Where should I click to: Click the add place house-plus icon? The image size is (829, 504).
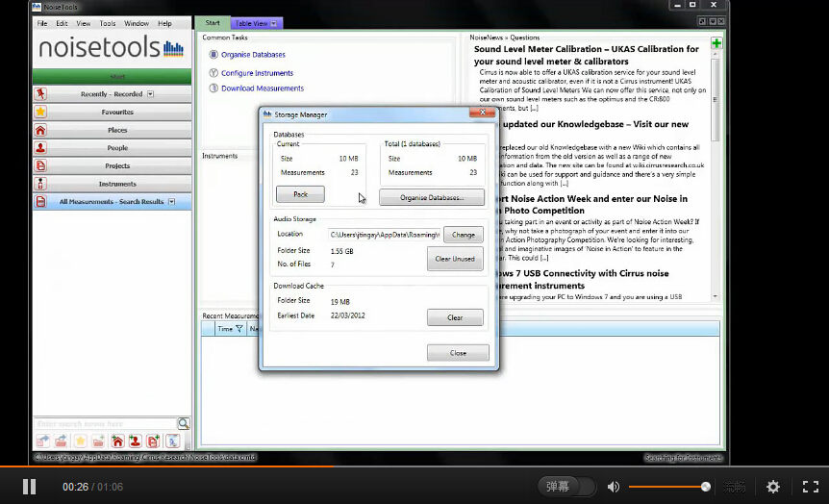coord(116,441)
